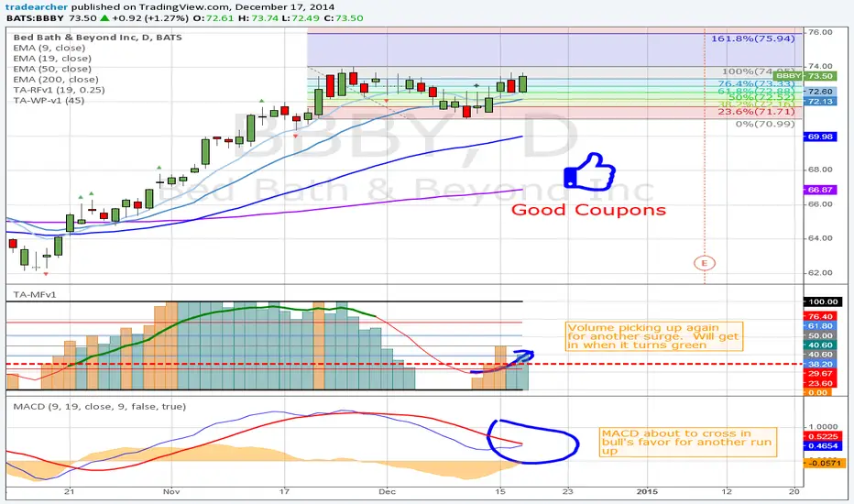Viewport: 854px width, 504px height.
Task: Click the BATS:BBBY symbol header
Action: (x=35, y=18)
